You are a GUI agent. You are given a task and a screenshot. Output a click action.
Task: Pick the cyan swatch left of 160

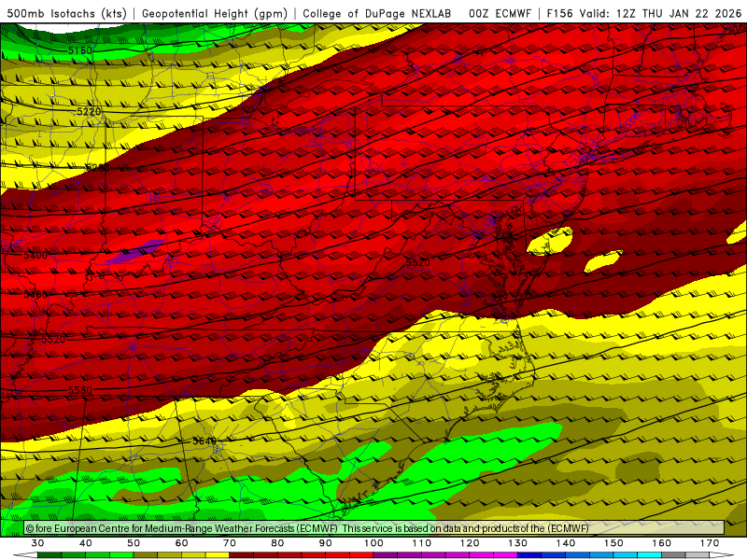pyautogui.click(x=650, y=555)
